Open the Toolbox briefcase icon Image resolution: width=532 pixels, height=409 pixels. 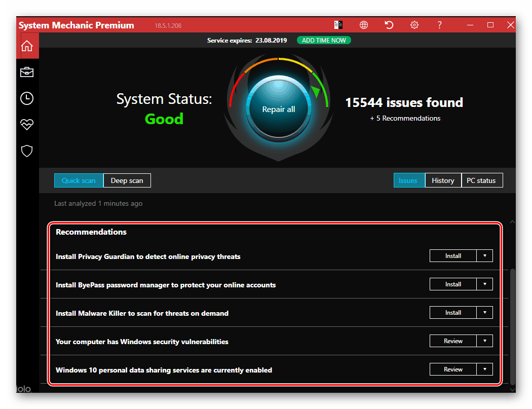(x=27, y=72)
